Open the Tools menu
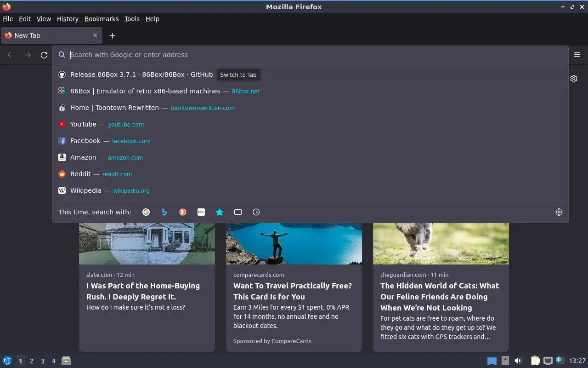The height and width of the screenshot is (368, 588). pyautogui.click(x=132, y=19)
